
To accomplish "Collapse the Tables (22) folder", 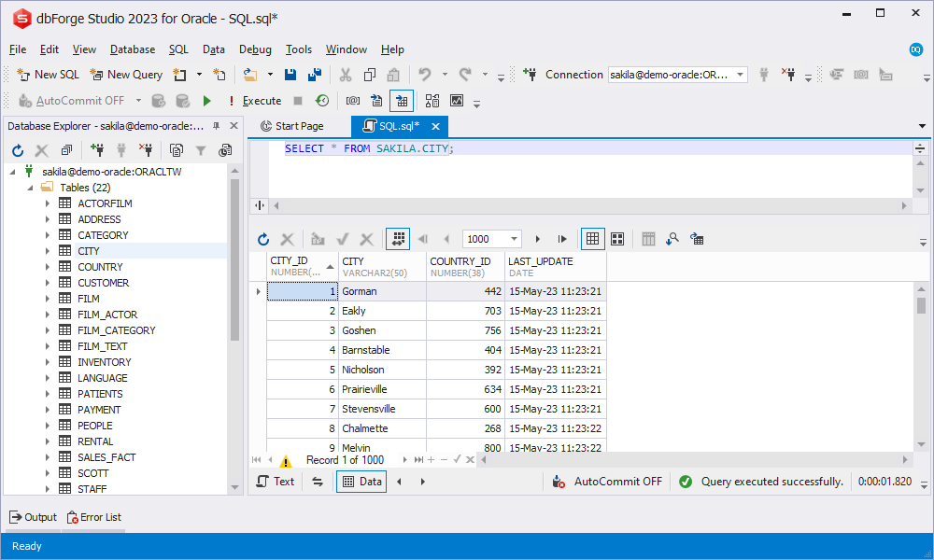I will (31, 188).
